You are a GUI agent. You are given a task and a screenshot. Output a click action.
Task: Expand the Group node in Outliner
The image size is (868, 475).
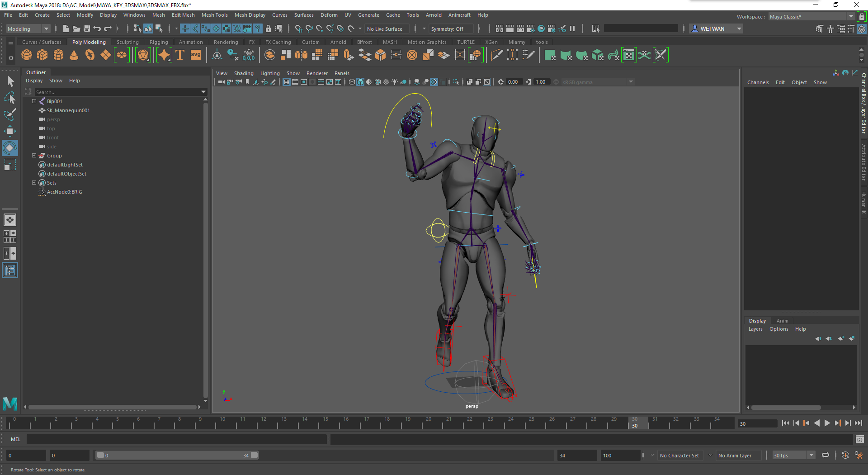coord(34,156)
